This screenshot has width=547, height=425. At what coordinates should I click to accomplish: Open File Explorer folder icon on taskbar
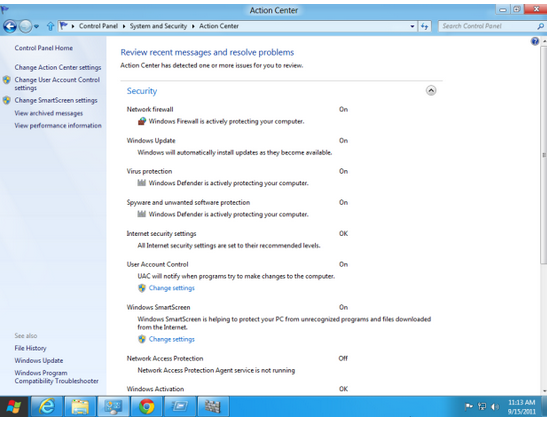pyautogui.click(x=80, y=407)
